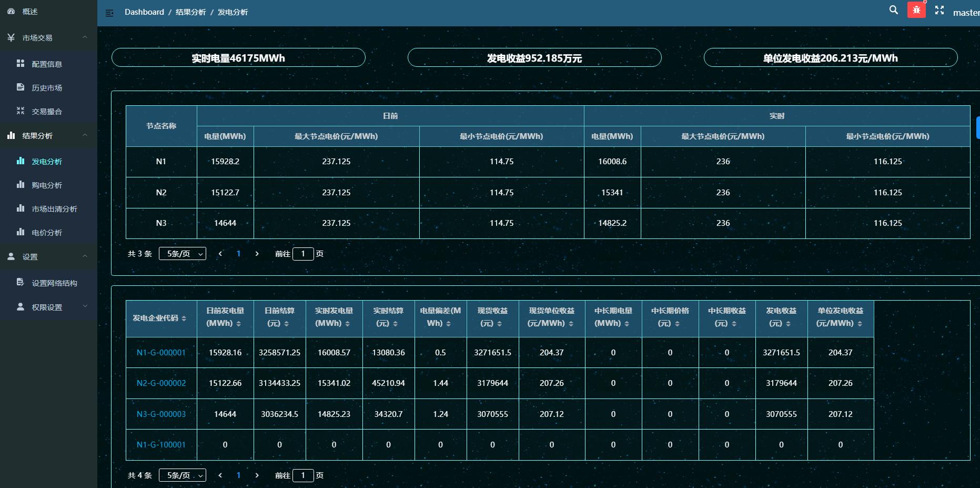Click the page number input of node table
The width and height of the screenshot is (980, 488).
pyautogui.click(x=303, y=254)
